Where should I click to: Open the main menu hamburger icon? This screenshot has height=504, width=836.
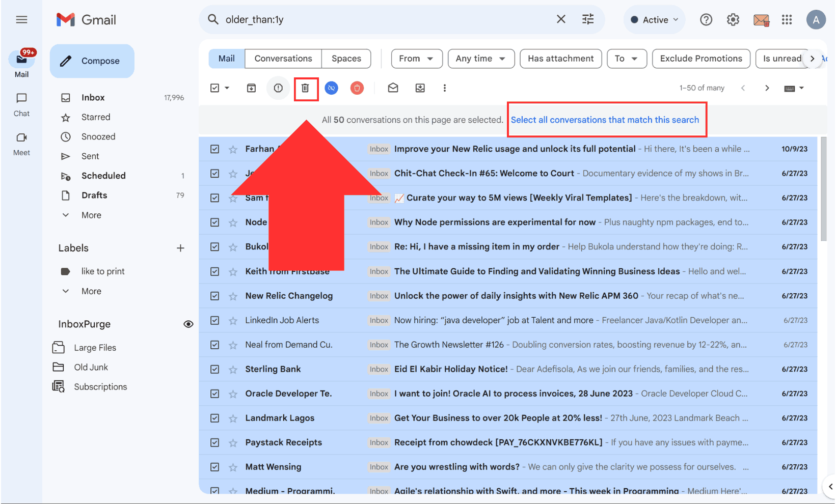tap(21, 20)
